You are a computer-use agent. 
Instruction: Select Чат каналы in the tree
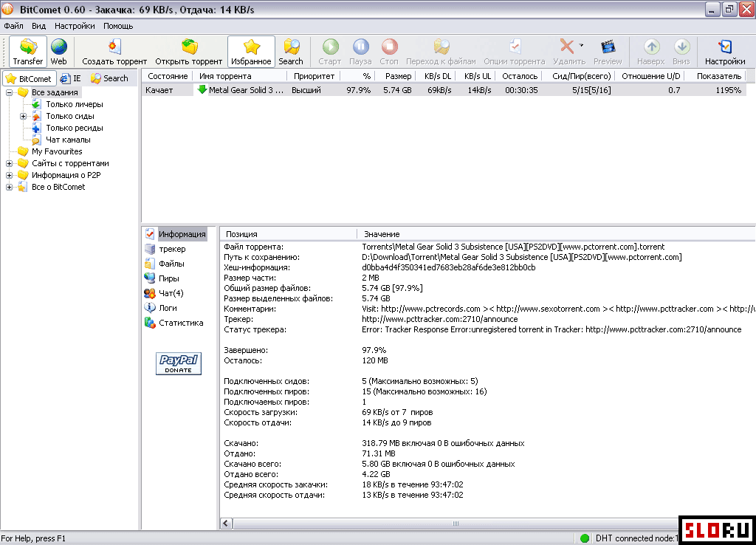point(68,140)
